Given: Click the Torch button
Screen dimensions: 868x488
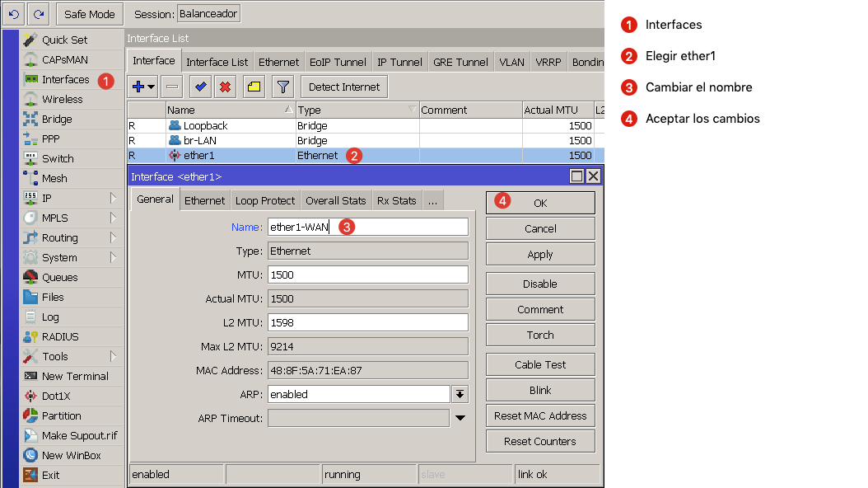Looking at the screenshot, I should point(539,335).
